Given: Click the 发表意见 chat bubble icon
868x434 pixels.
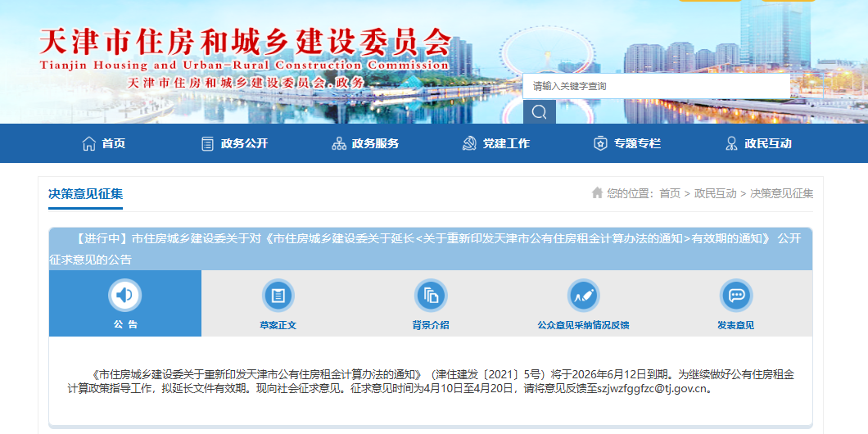Looking at the screenshot, I should (x=735, y=295).
